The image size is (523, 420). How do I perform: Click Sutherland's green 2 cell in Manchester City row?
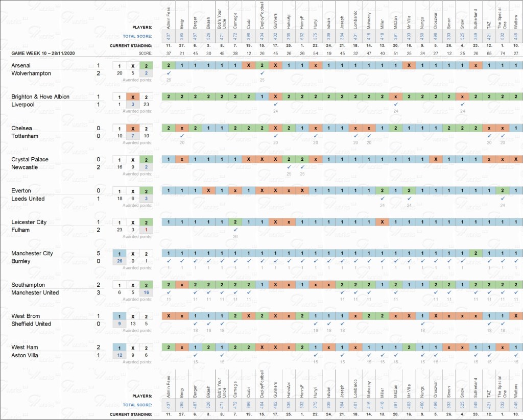click(476, 253)
